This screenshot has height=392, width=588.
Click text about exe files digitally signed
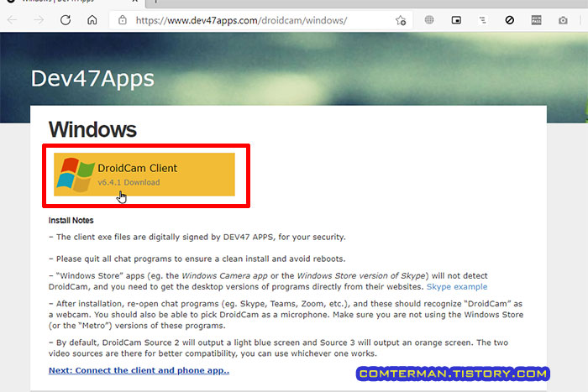pyautogui.click(x=197, y=238)
